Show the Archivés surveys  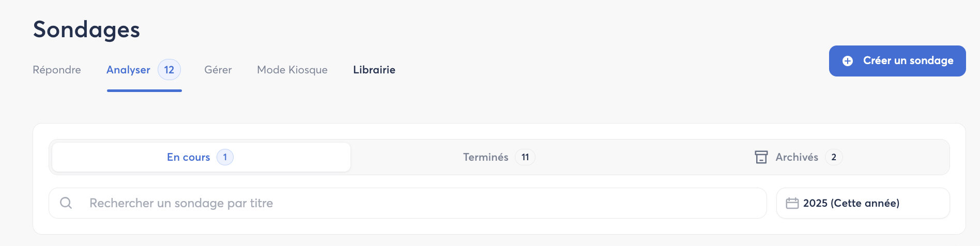pos(797,157)
